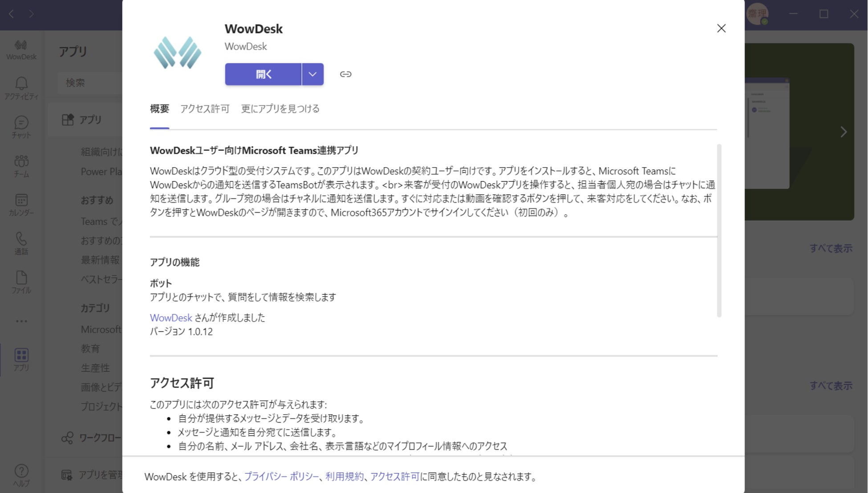Open the ファイル section
Screen dimensions: 868x493
tap(21, 282)
